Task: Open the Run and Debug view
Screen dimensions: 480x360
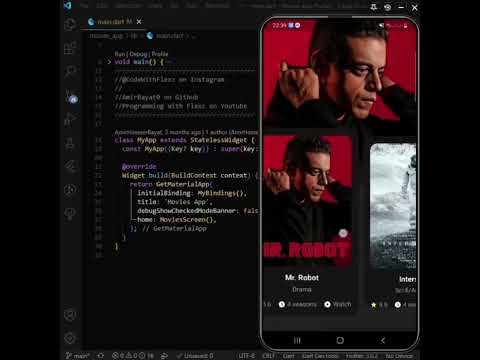Action: 70,119
